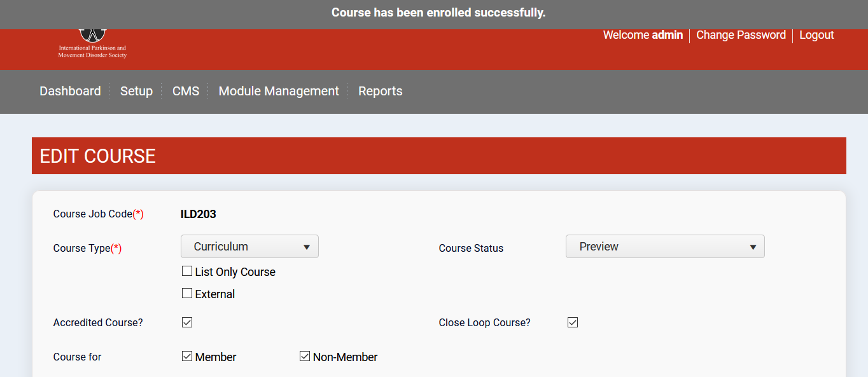This screenshot has width=868, height=377.
Task: Open the Setup menu
Action: click(136, 91)
